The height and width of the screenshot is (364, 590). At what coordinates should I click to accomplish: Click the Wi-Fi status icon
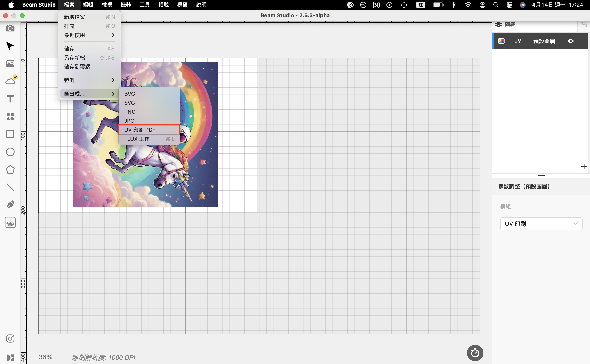coord(468,5)
